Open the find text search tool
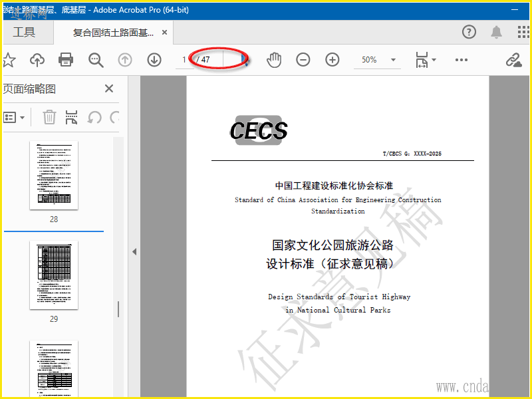The width and height of the screenshot is (532, 399). pyautogui.click(x=96, y=60)
